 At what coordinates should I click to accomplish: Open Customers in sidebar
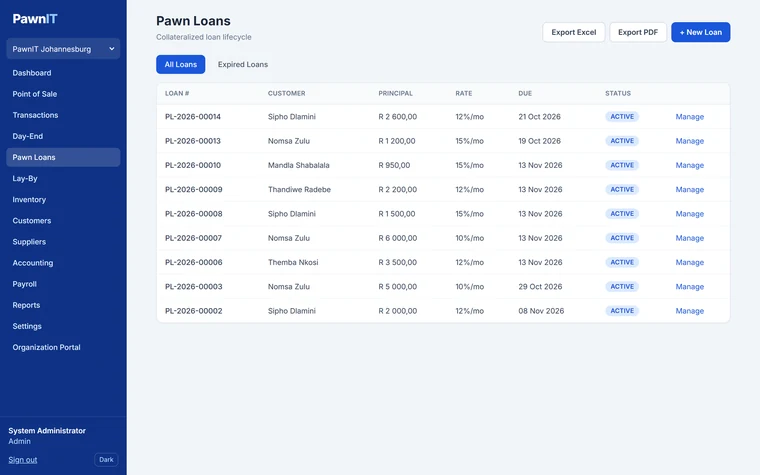point(32,221)
